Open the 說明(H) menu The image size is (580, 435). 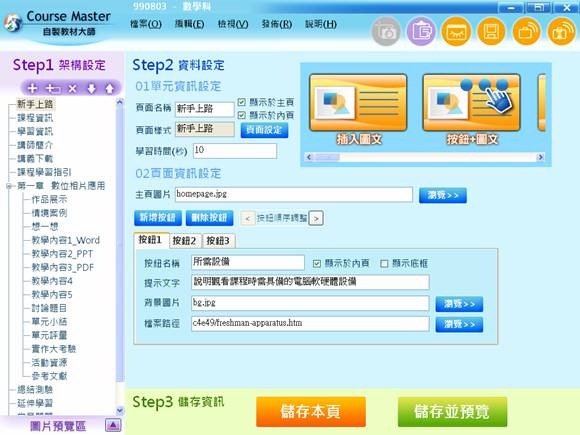pyautogui.click(x=321, y=24)
